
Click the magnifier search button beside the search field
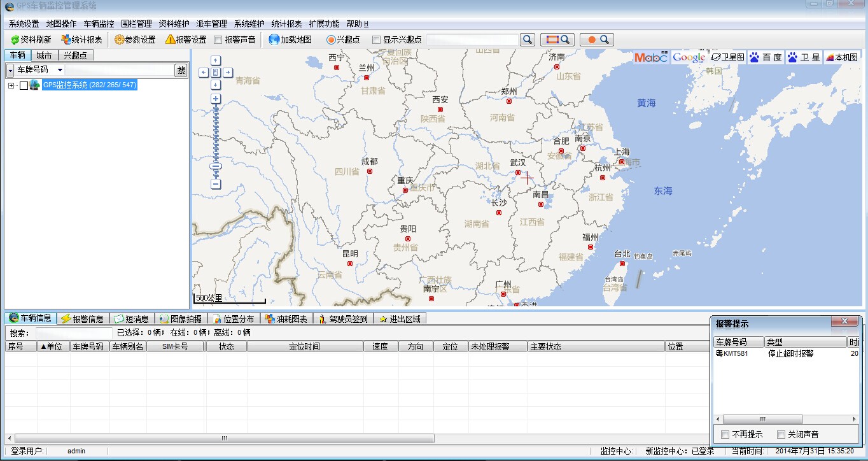(528, 39)
